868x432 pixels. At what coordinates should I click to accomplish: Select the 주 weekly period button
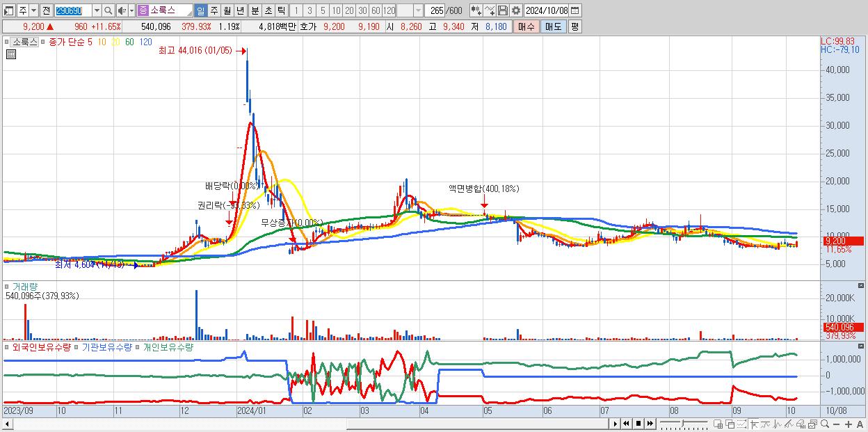[x=214, y=10]
